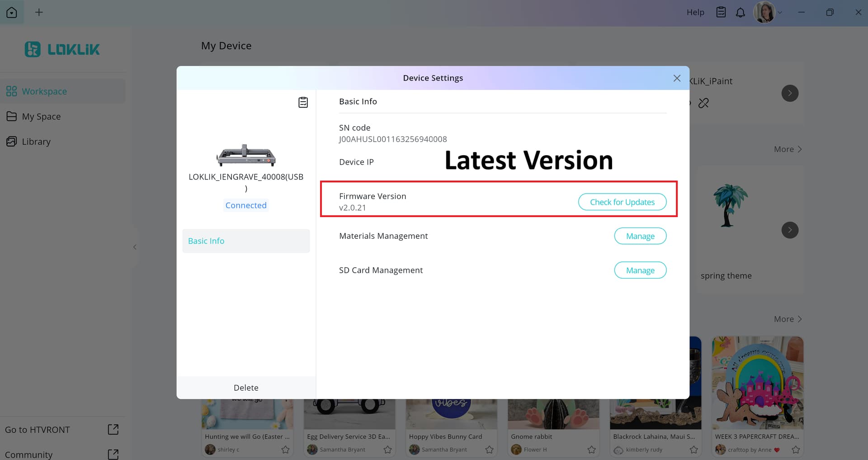Screen dimensions: 868x460
Task: Open the Community external link icon
Action: tap(113, 454)
